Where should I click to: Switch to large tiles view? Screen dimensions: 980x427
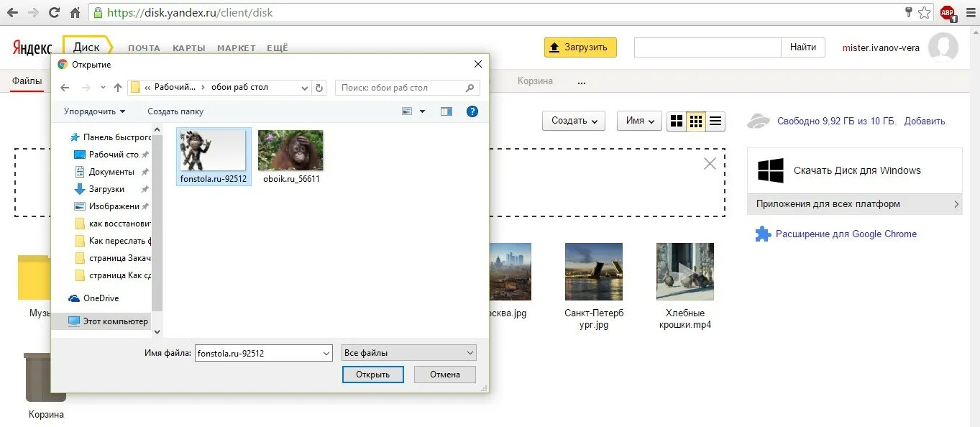677,121
